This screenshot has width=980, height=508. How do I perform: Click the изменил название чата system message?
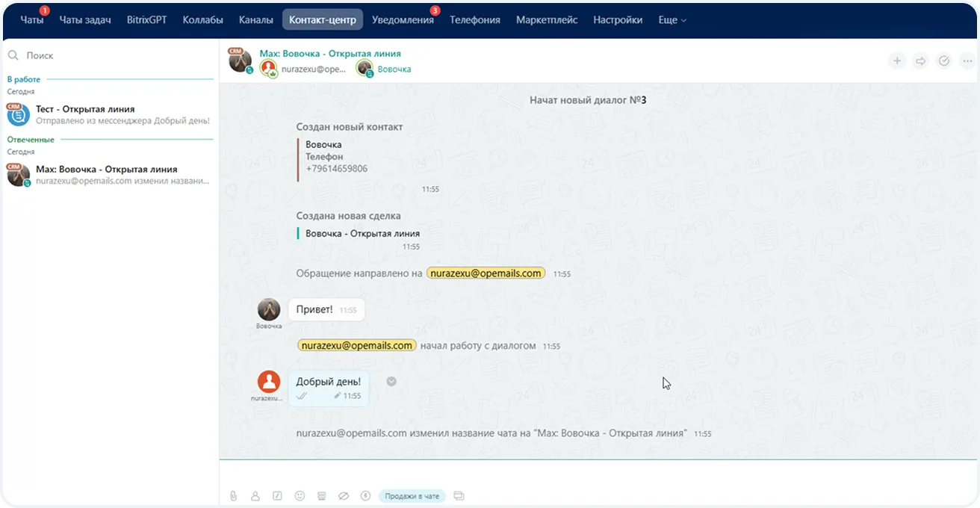(491, 433)
